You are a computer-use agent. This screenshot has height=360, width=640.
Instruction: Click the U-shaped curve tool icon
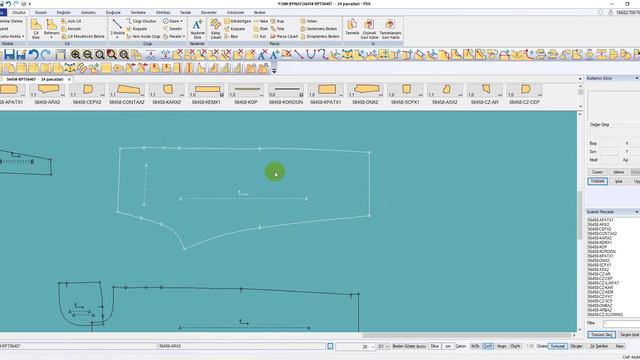coord(311,54)
